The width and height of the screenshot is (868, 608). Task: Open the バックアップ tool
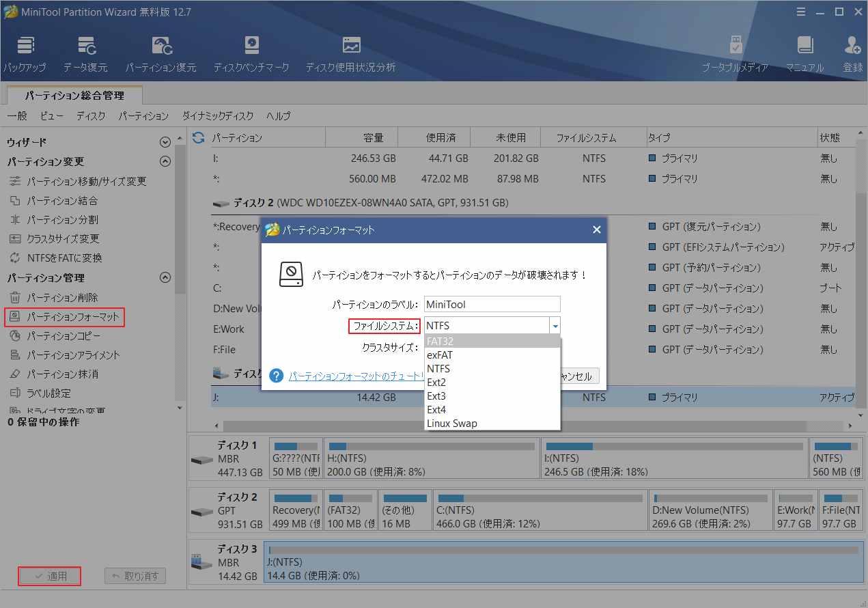pyautogui.click(x=25, y=53)
